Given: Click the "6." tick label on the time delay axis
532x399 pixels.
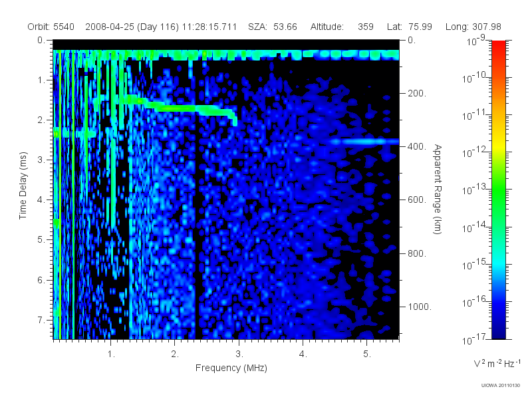Looking at the screenshot, I should point(41,280).
